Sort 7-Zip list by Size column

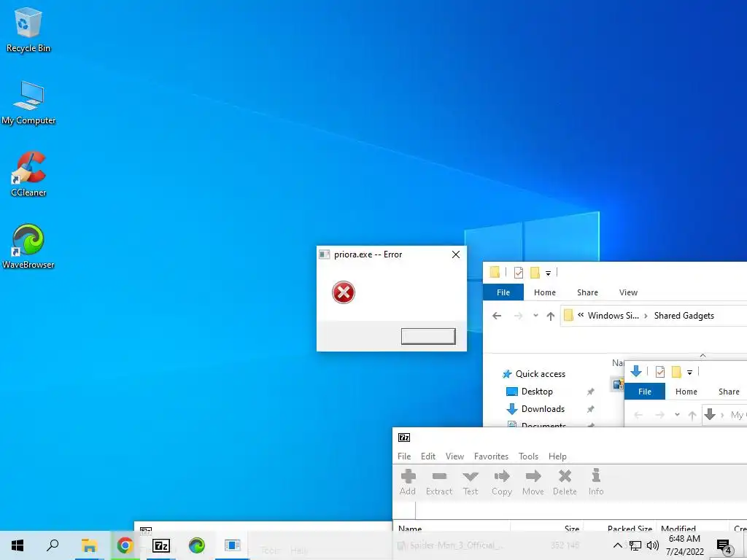[x=572, y=528]
